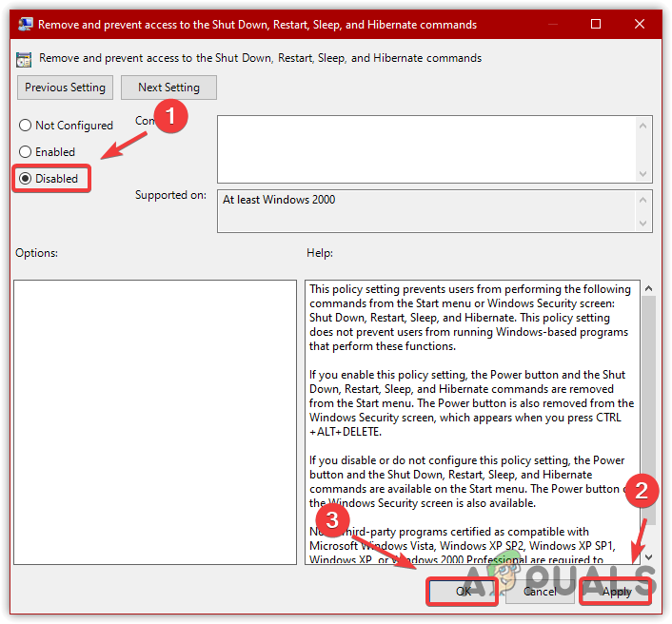Apply the policy changes
The image size is (672, 624).
pos(616,592)
